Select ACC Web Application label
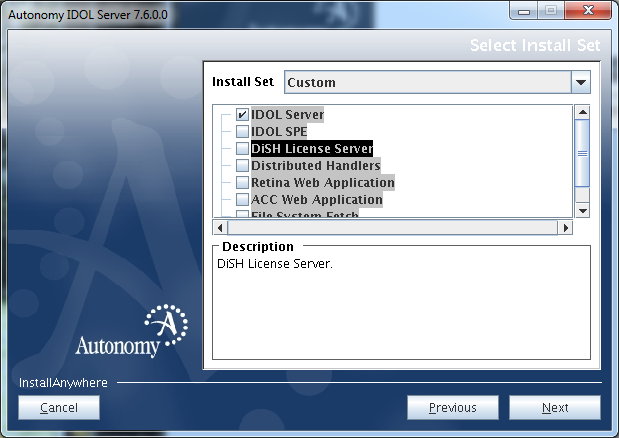619x438 pixels. pos(317,199)
